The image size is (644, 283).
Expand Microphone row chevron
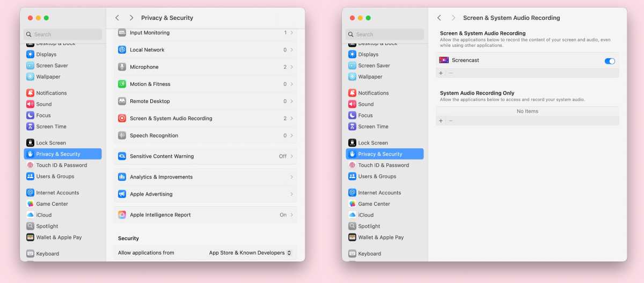291,67
